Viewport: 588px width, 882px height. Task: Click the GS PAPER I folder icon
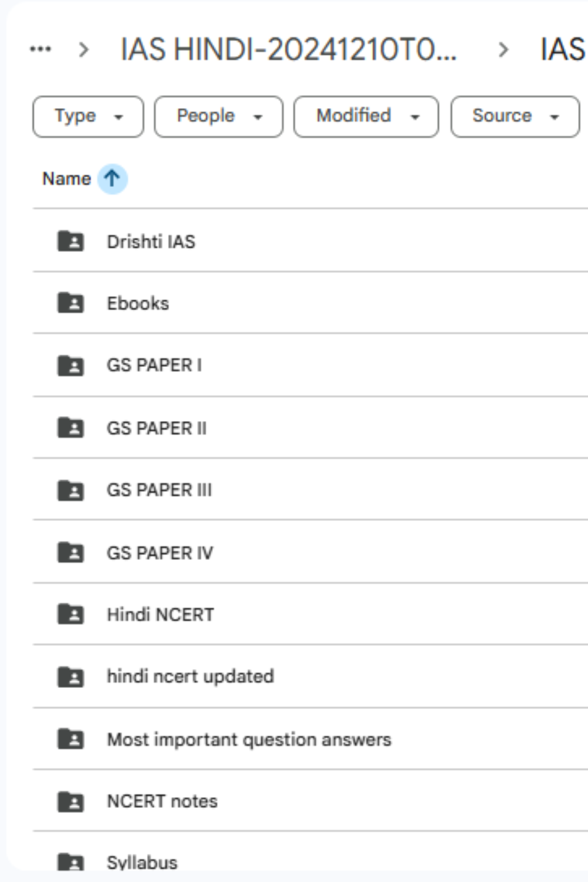71,365
